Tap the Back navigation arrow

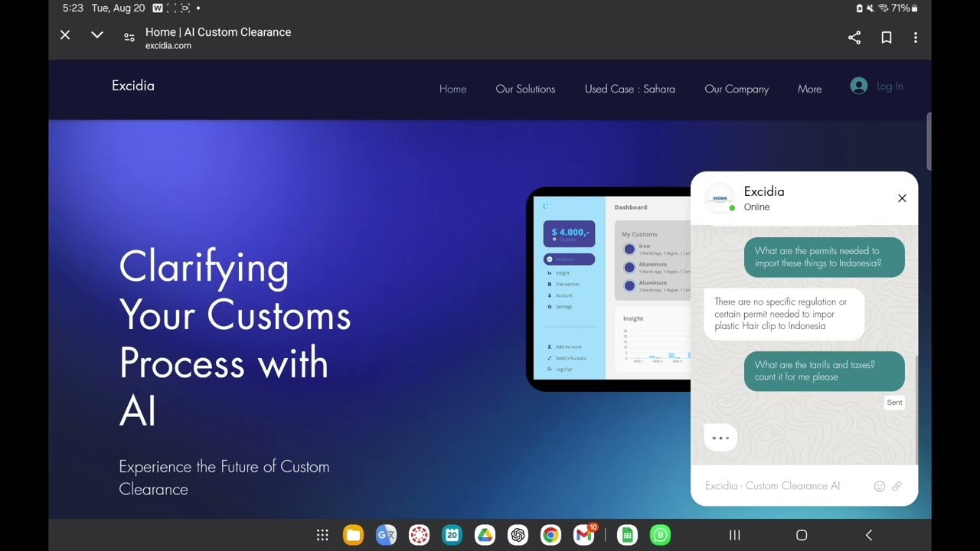pos(869,536)
